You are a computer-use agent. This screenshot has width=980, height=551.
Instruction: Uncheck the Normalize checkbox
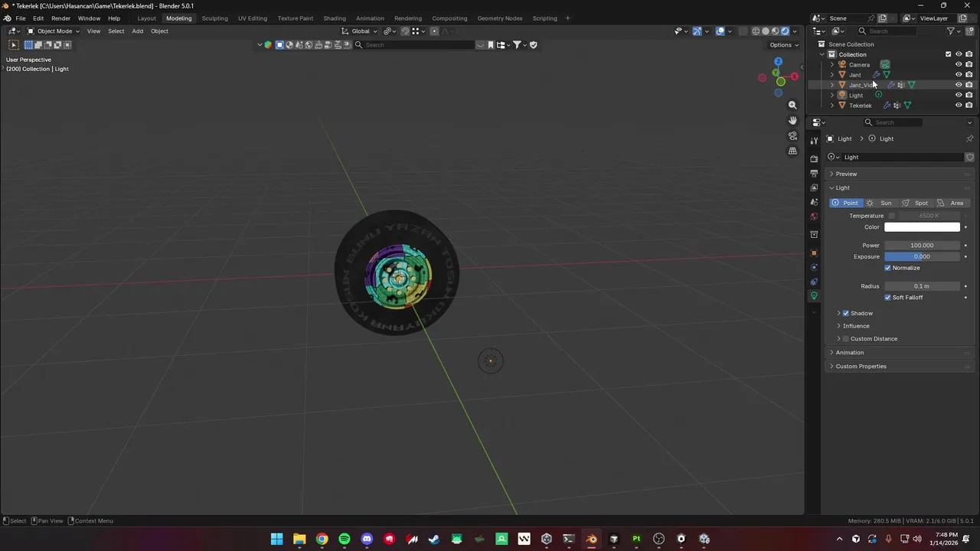click(x=888, y=268)
